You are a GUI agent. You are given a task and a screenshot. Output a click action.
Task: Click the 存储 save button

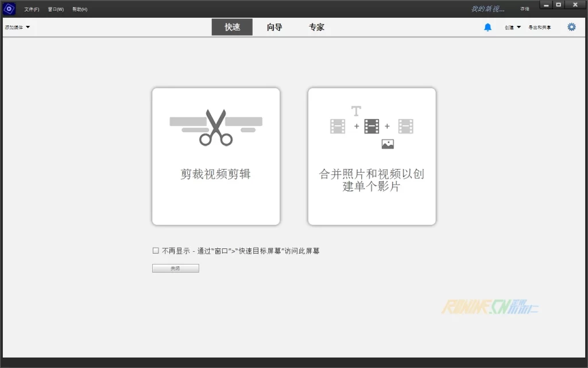(x=524, y=9)
